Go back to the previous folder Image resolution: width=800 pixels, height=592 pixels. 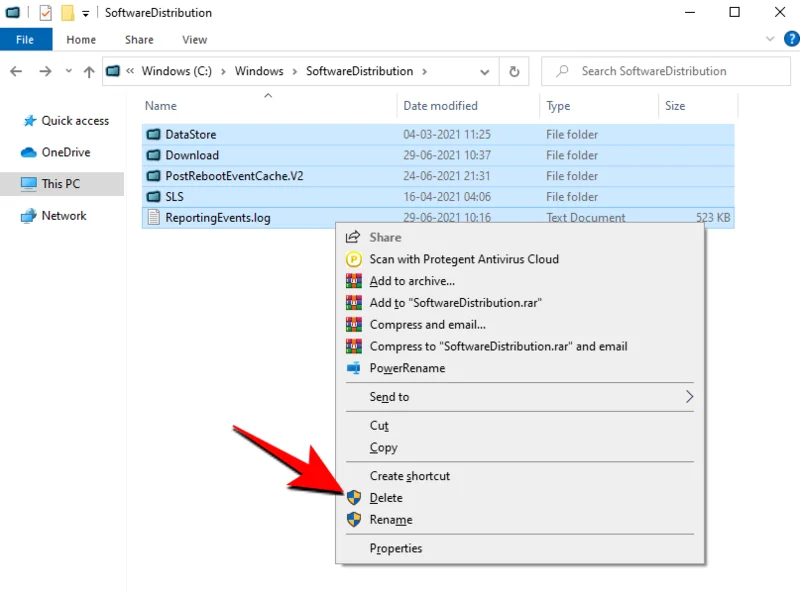(17, 71)
